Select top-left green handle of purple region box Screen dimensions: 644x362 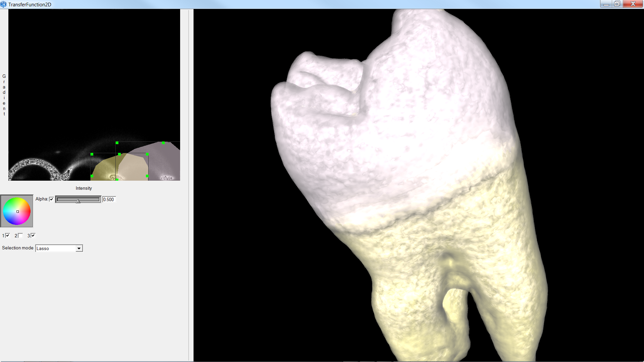pyautogui.click(x=117, y=143)
